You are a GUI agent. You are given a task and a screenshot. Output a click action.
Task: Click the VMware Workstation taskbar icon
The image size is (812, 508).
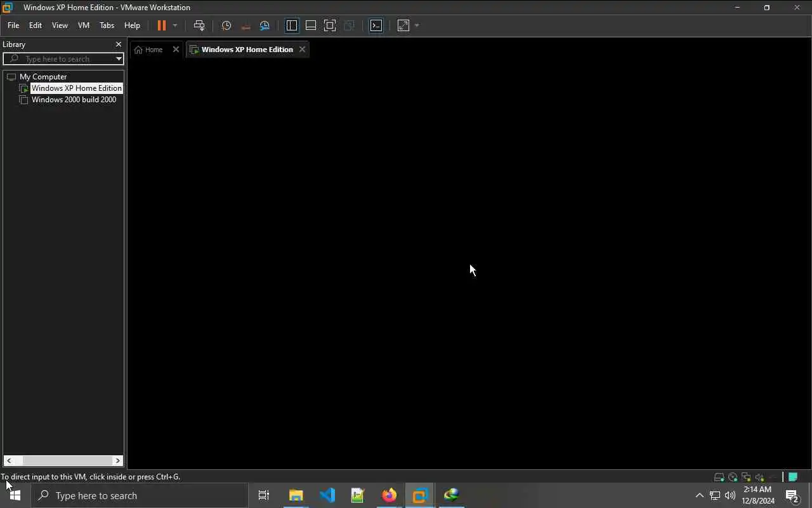pos(420,495)
